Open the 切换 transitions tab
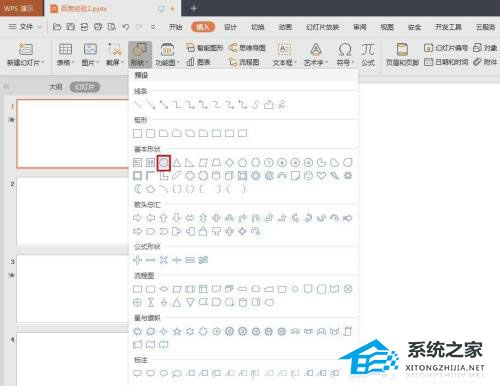This screenshot has height=386, width=500. coord(258,27)
